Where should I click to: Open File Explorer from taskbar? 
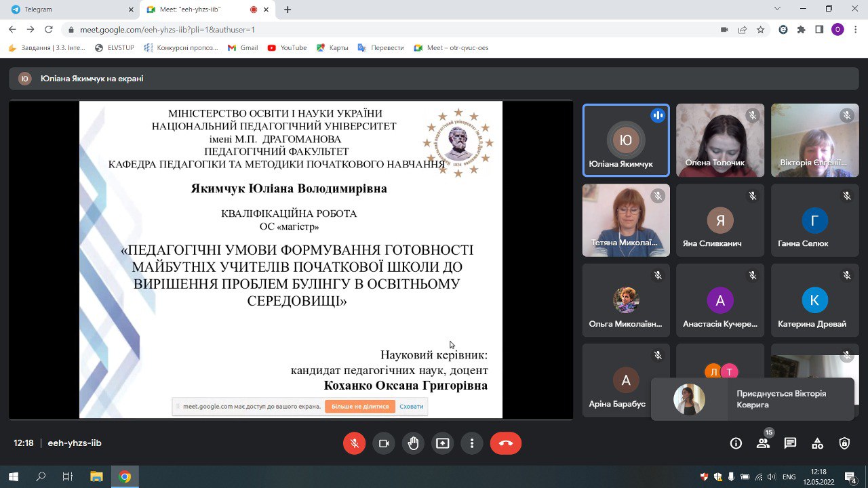[96, 476]
